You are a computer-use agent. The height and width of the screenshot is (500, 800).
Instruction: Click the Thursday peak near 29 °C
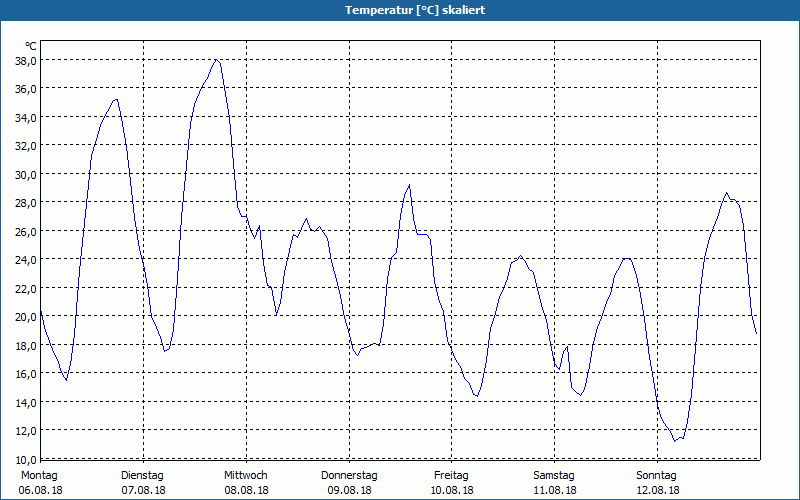[x=409, y=185]
